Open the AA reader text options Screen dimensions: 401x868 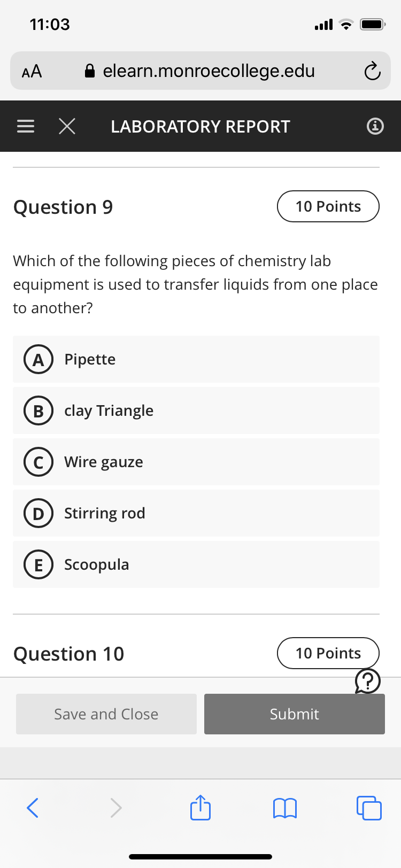[x=32, y=71]
